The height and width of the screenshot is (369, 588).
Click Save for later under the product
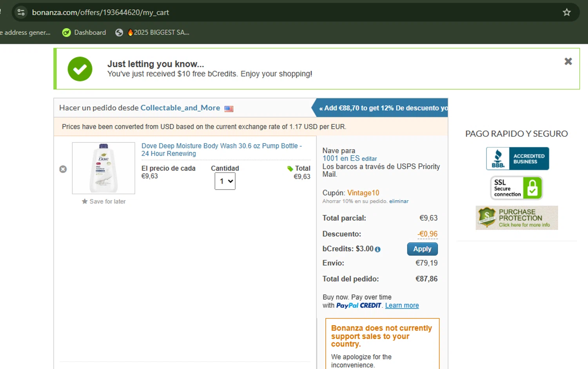(x=104, y=201)
